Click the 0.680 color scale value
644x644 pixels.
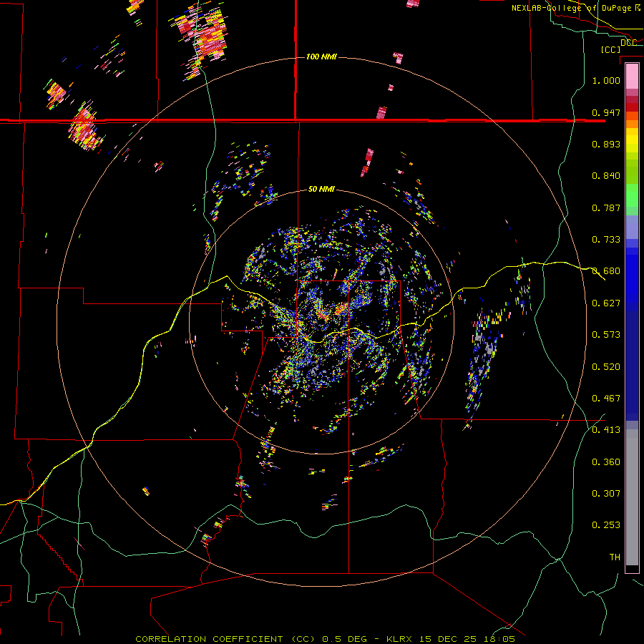[x=606, y=271]
